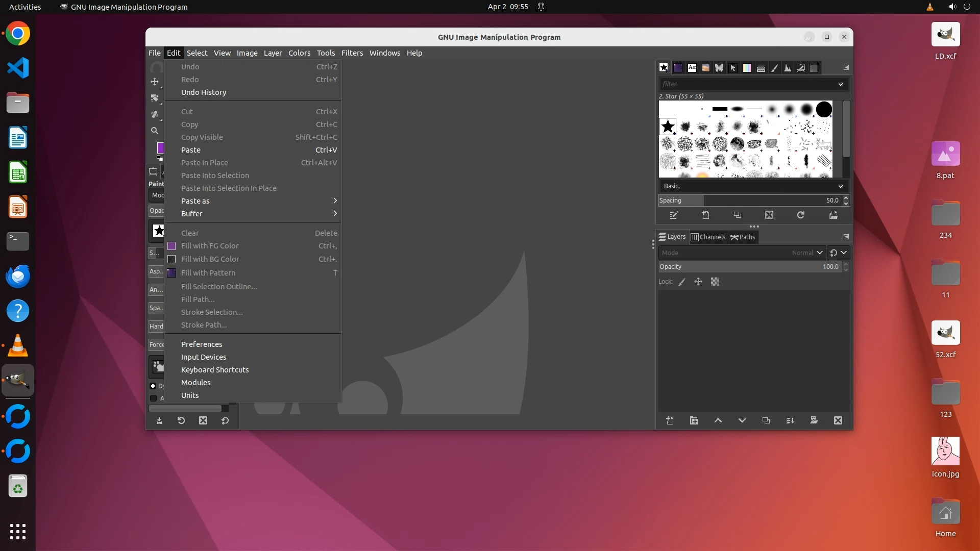The image size is (980, 551).
Task: Open the Patterns dockable tab
Action: pos(678,68)
